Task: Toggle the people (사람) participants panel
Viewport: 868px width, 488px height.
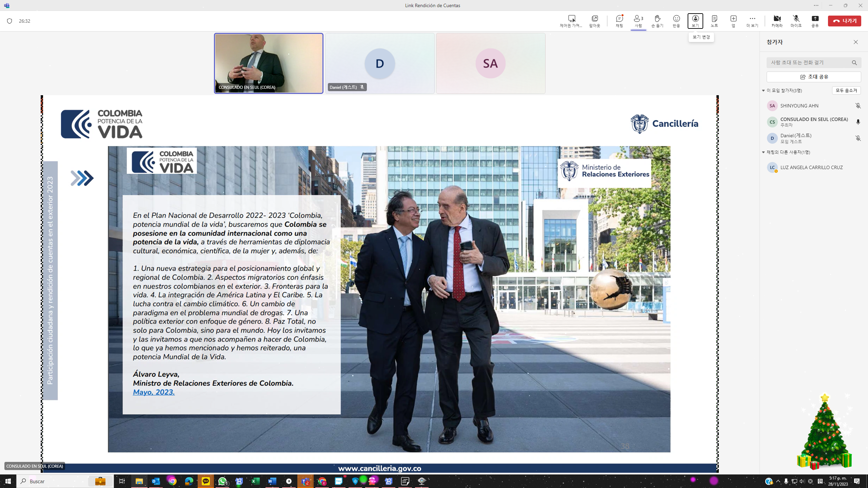Action: click(x=638, y=21)
